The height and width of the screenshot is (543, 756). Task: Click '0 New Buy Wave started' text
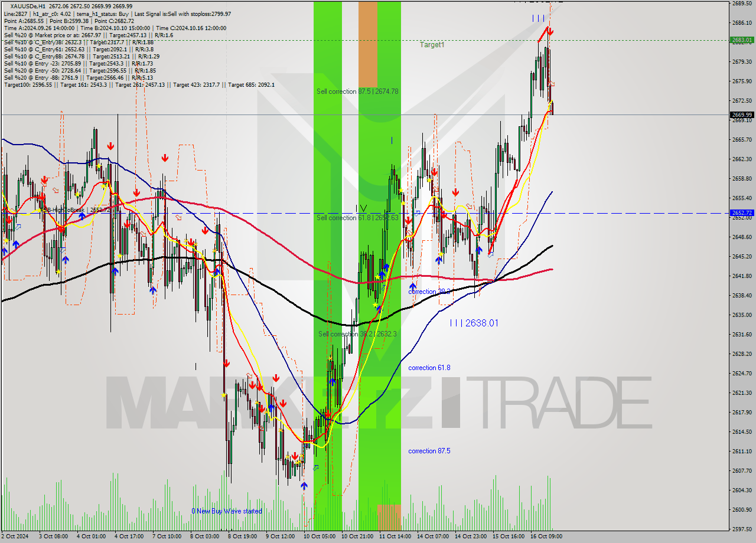pos(227,511)
